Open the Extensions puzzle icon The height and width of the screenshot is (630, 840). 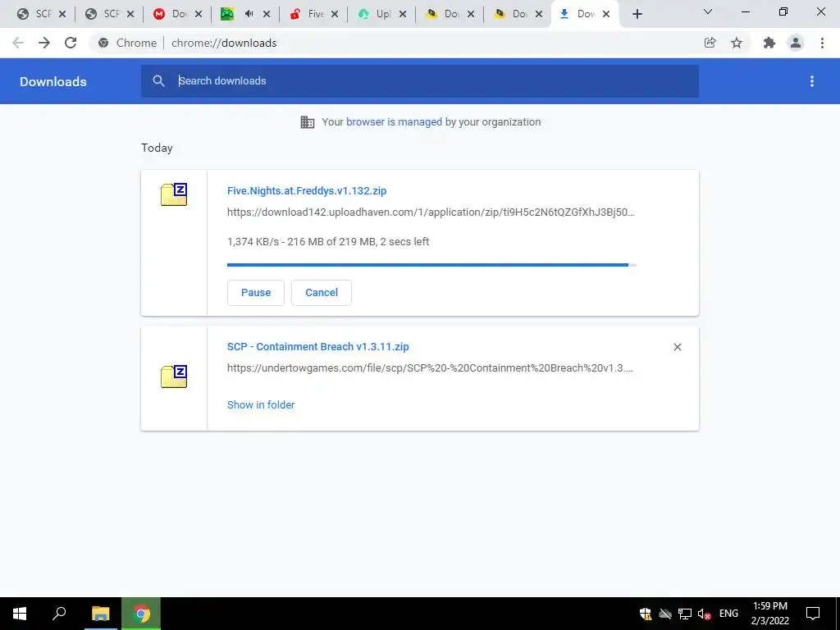tap(769, 43)
